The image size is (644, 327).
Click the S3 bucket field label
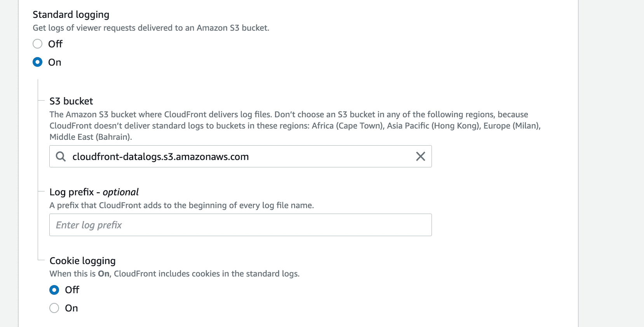pos(71,101)
